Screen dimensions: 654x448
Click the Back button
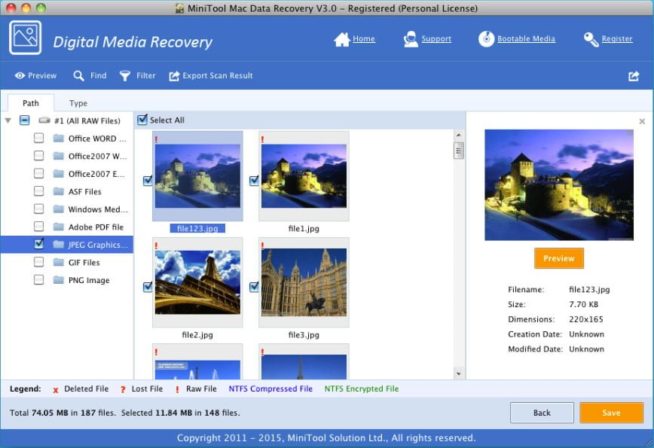pyautogui.click(x=542, y=413)
